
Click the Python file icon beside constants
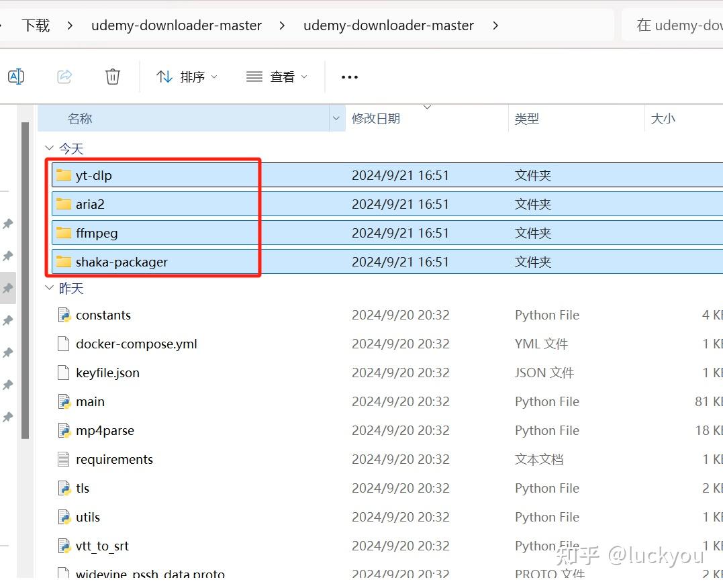point(65,314)
